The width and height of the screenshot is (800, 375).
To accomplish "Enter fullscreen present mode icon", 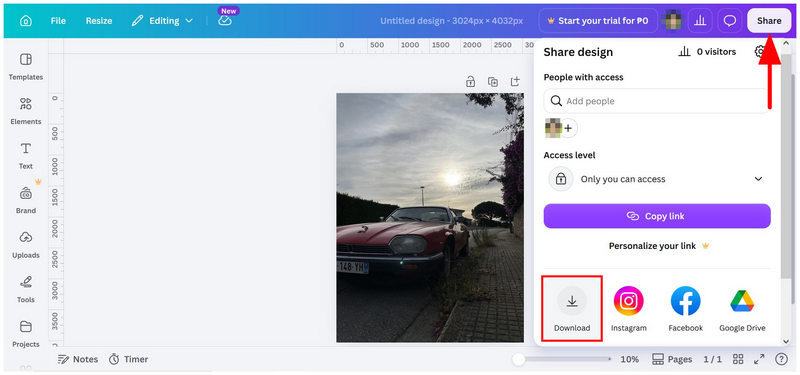I will coord(760,359).
